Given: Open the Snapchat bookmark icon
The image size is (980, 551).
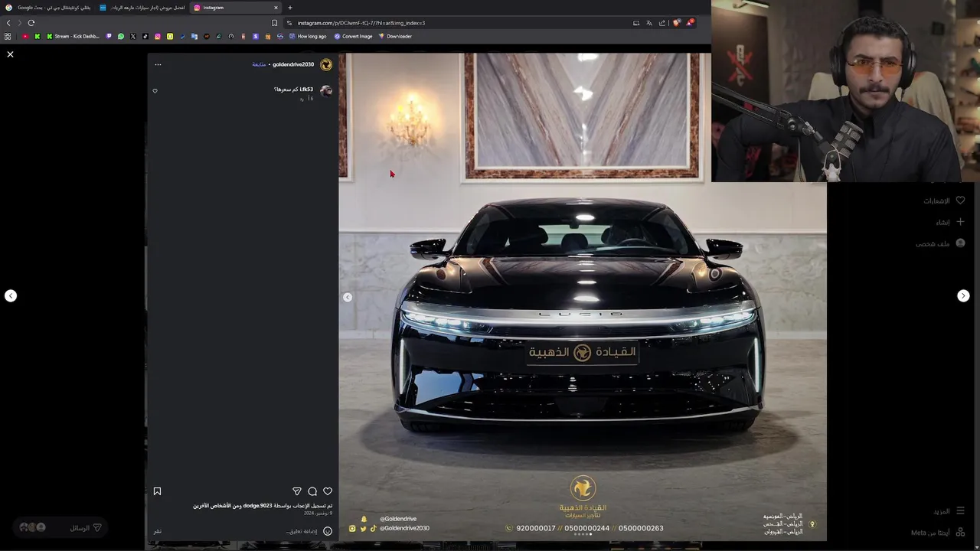Looking at the screenshot, I should pos(170,36).
